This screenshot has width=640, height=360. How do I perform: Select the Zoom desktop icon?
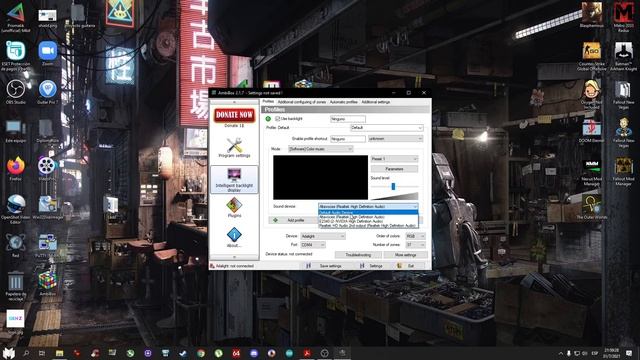click(x=47, y=53)
